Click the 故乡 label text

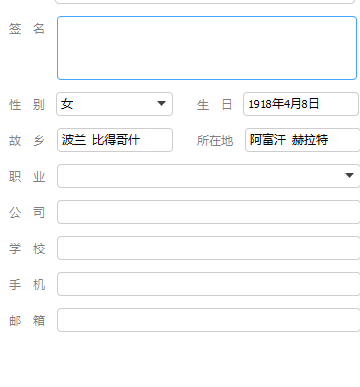tap(27, 141)
